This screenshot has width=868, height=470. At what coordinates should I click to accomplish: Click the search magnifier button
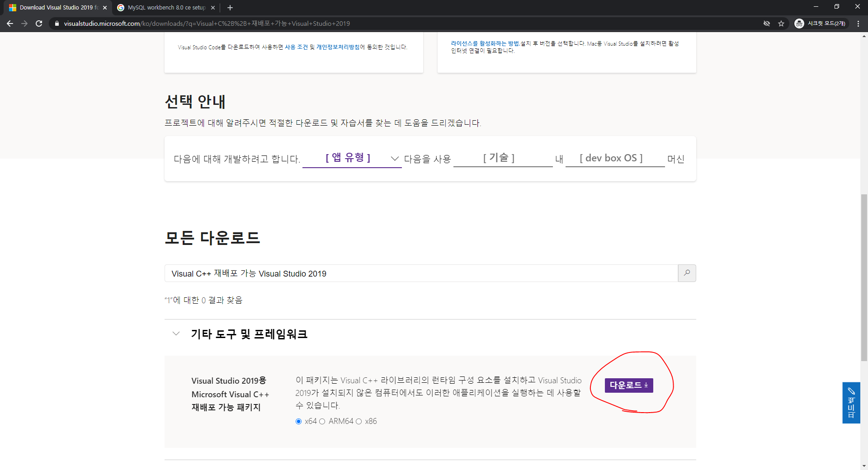tap(687, 273)
